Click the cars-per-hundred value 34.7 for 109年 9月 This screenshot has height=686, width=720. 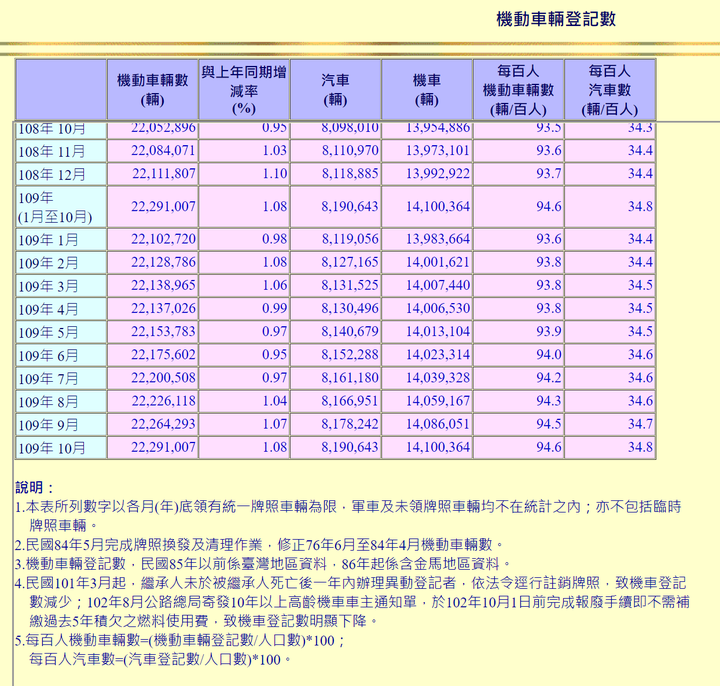pyautogui.click(x=641, y=424)
